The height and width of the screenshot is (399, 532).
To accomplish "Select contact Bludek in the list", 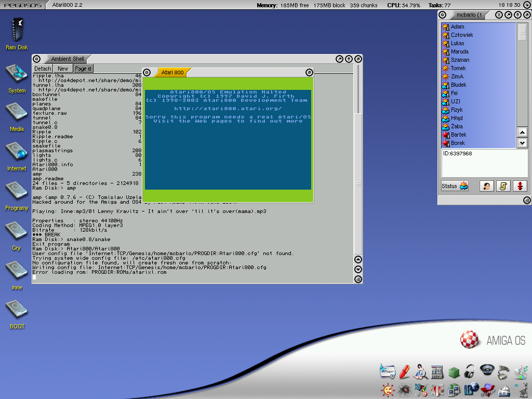I will (478, 85).
